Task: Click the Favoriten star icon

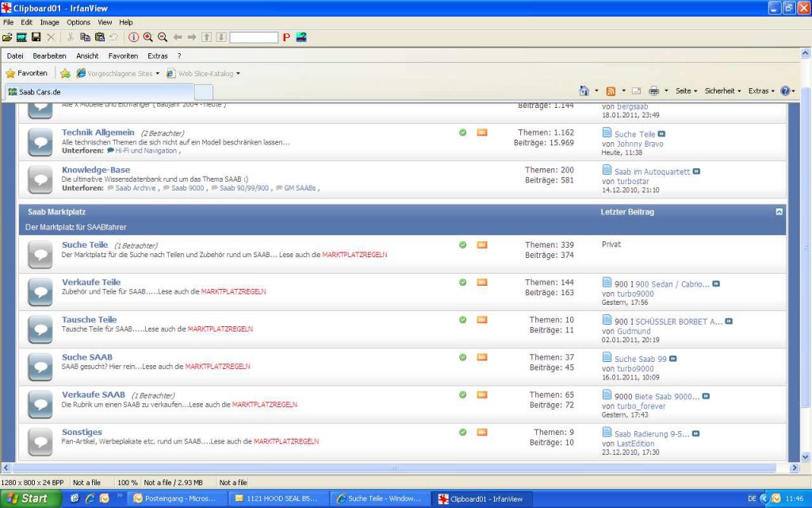Action: coord(10,74)
